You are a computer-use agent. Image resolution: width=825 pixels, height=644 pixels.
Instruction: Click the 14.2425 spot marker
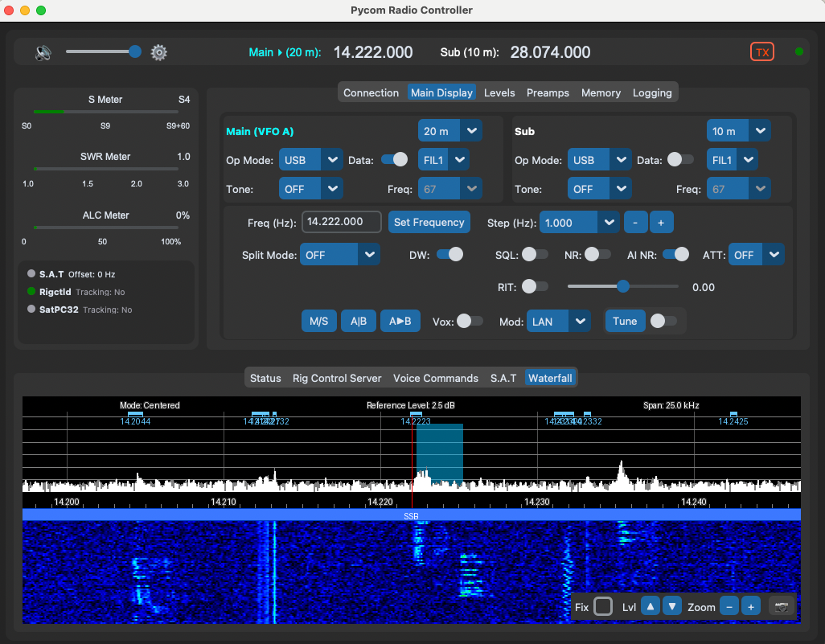click(x=733, y=419)
